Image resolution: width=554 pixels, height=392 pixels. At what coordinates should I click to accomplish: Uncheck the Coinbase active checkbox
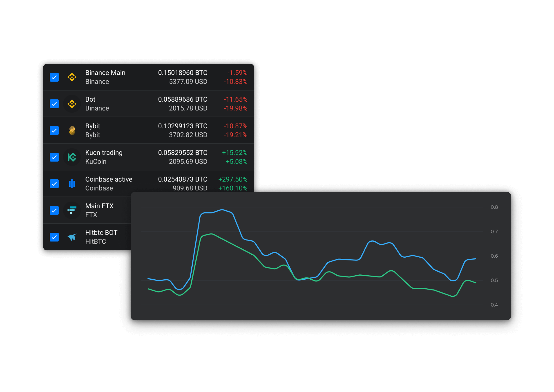[54, 184]
